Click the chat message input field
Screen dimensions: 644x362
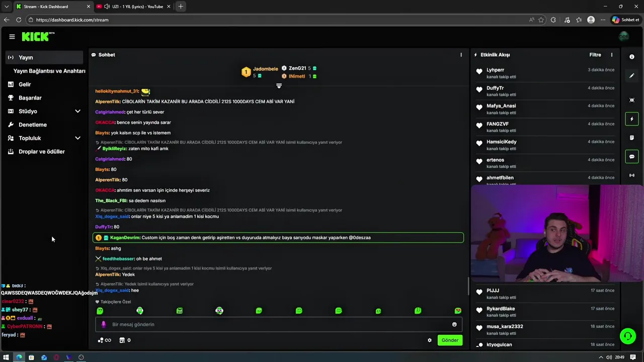pyautogui.click(x=279, y=324)
